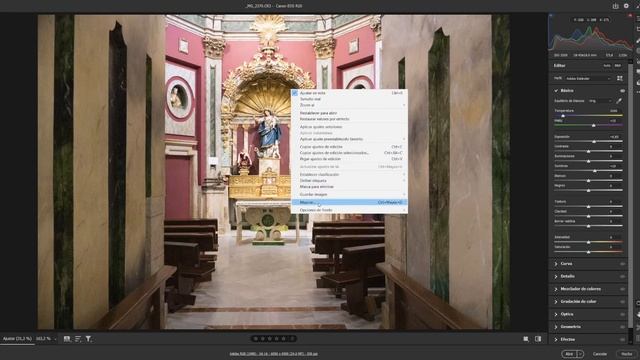The image size is (640, 360).
Task: Open 'Guardar imagen' submenu
Action: pyautogui.click(x=349, y=194)
